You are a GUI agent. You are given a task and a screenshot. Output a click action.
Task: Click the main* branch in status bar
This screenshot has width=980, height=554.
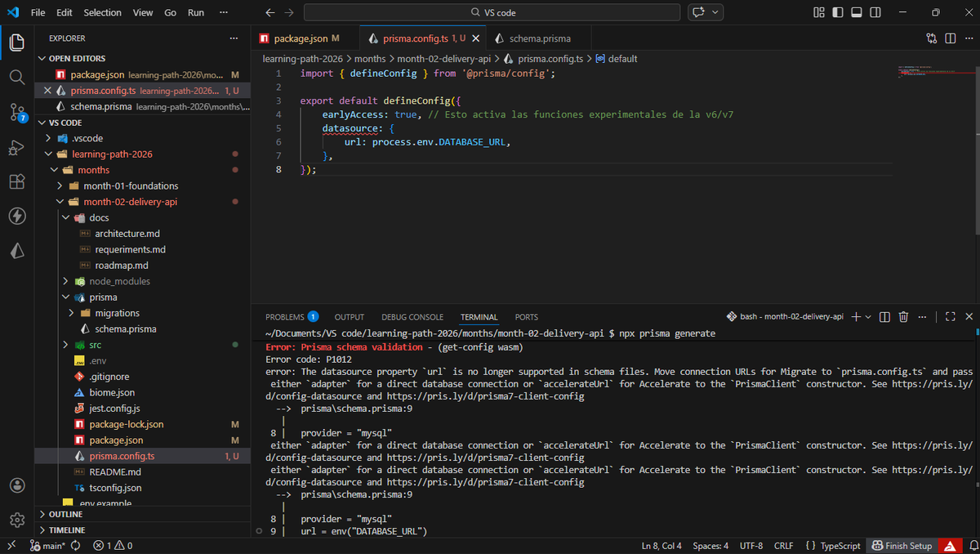pos(47,545)
